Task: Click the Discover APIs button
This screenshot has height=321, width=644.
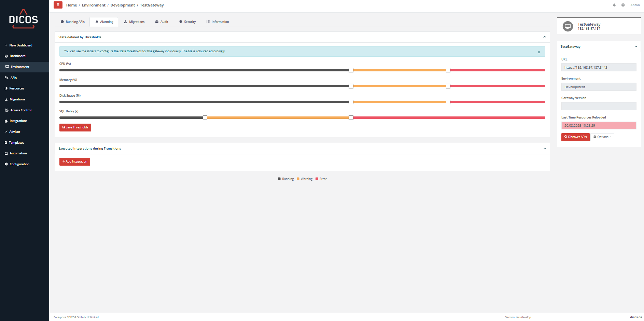Action: 575,137
